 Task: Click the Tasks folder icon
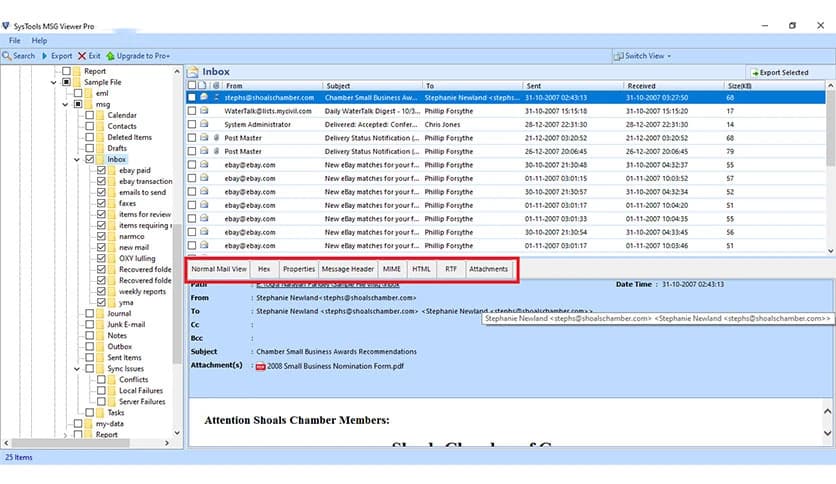coord(100,413)
